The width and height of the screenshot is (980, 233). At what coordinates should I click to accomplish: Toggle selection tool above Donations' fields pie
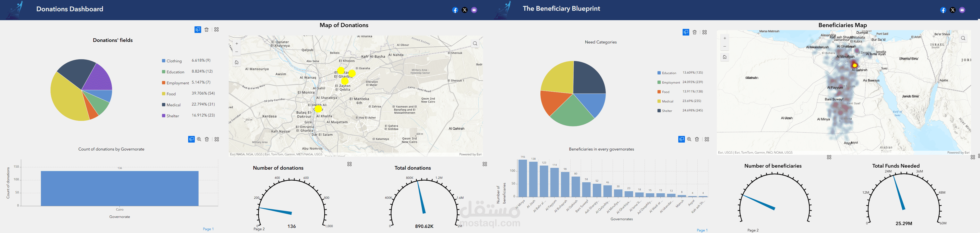pos(198,30)
